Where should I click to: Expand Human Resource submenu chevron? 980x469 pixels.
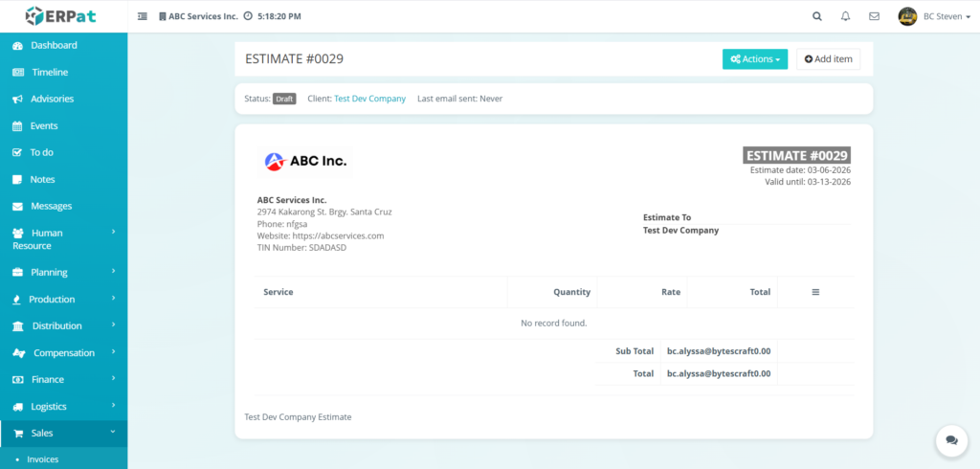(x=114, y=232)
